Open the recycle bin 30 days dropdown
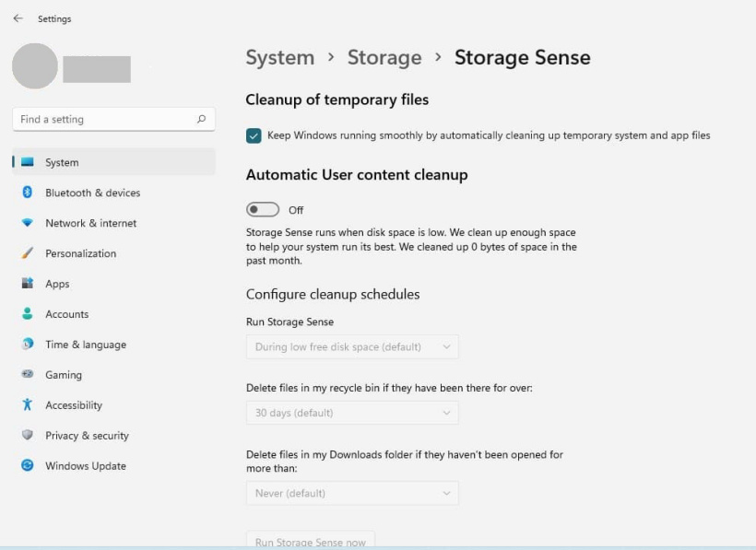 pyautogui.click(x=352, y=413)
